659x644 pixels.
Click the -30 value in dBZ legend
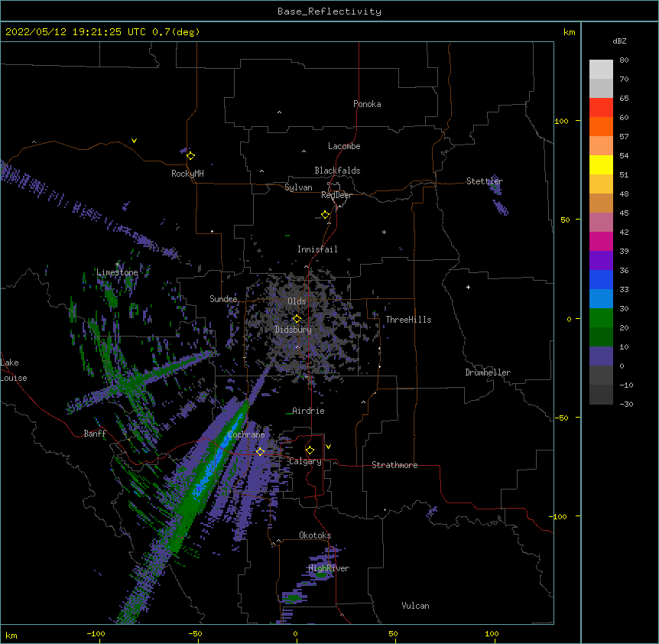(626, 404)
